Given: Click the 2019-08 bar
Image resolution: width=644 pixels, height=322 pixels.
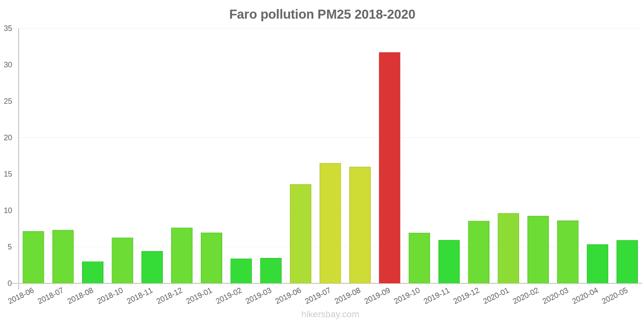Looking at the screenshot, I should coord(360,225).
